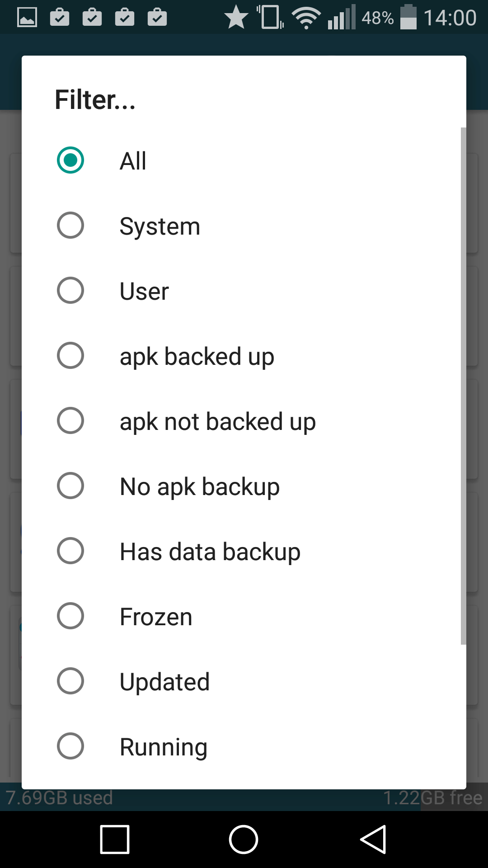
Task: Tap the 7.69GB used storage bar
Action: 59,798
